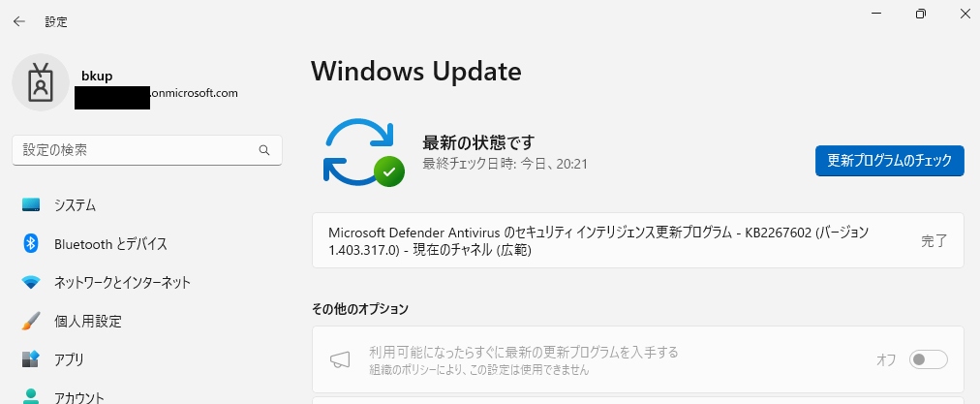Click the アプリ icon in sidebar
This screenshot has height=404, width=980.
coord(31,359)
